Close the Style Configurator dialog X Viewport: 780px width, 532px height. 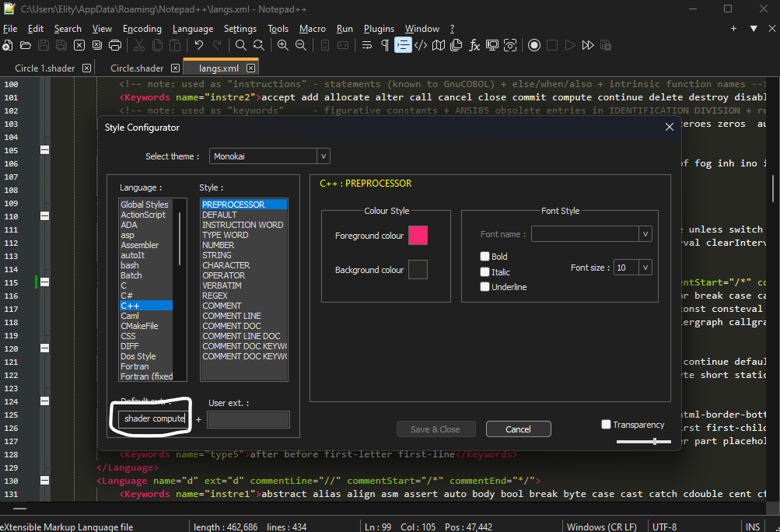(x=670, y=128)
